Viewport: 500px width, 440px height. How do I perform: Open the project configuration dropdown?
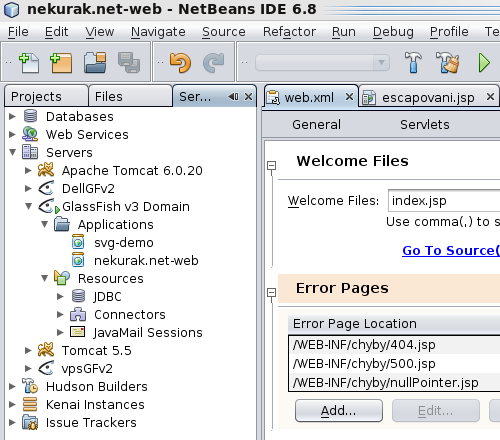(x=322, y=63)
